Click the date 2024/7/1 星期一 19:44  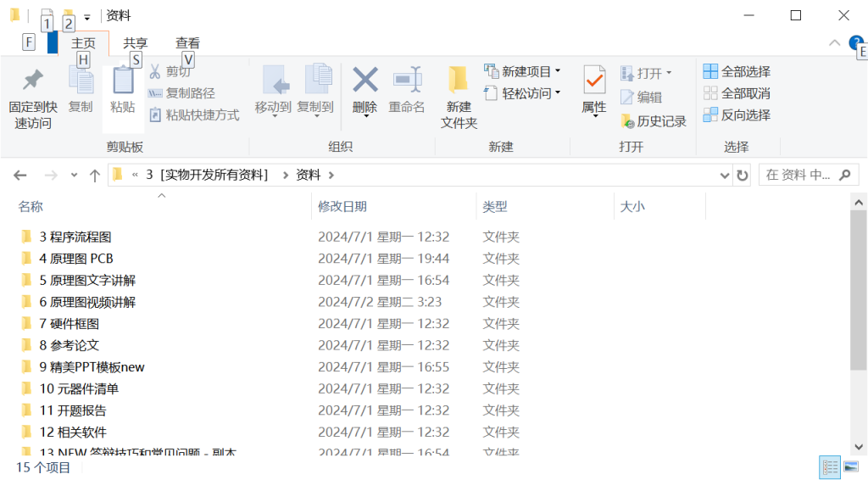tap(384, 259)
